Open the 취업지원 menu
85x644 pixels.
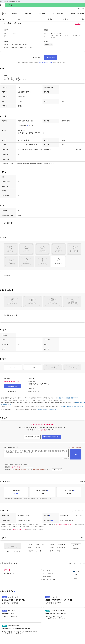tap(28, 13)
